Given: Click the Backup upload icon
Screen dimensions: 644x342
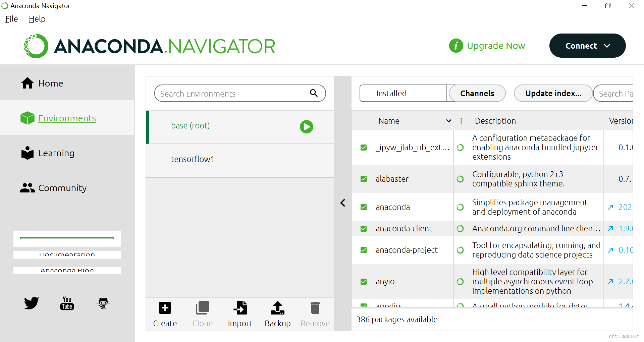Looking at the screenshot, I should [278, 308].
